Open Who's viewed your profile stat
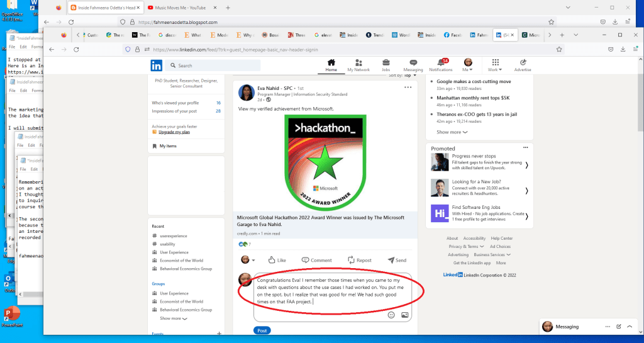644x343 pixels. (x=186, y=103)
